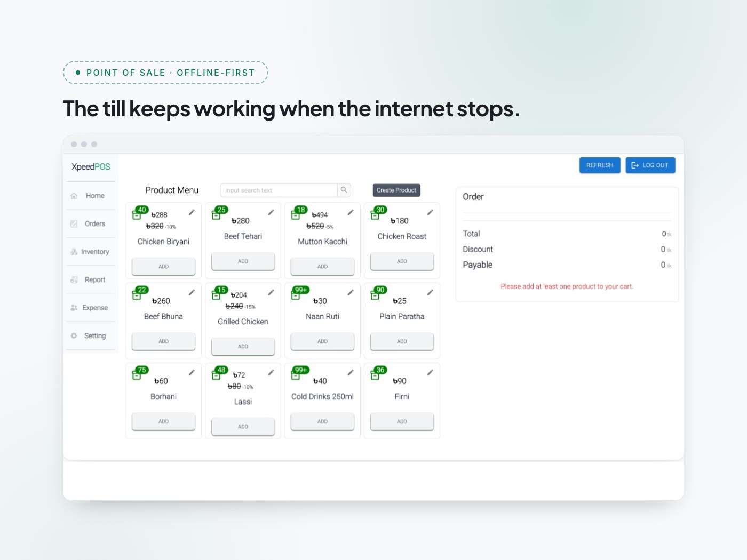
Task: Edit Firni using its pencil icon
Action: click(x=430, y=372)
